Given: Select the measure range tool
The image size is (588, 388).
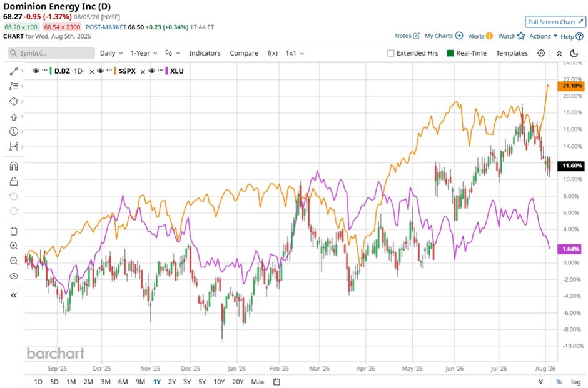Looking at the screenshot, I should 14,146.
